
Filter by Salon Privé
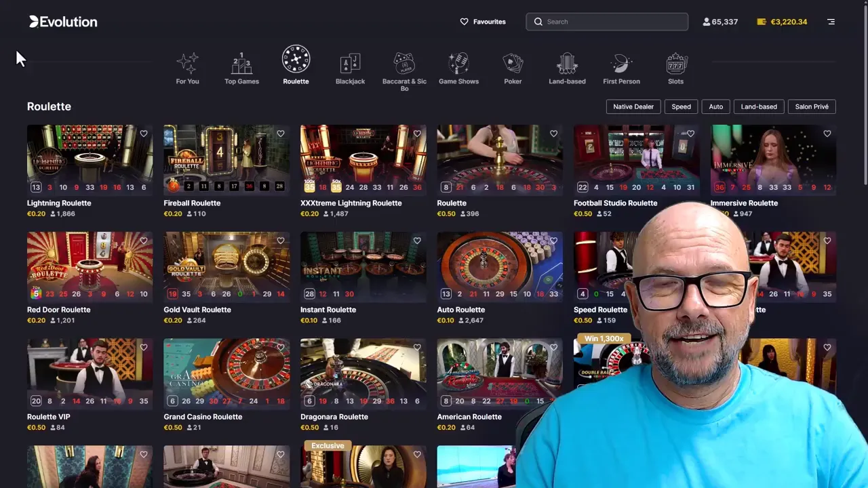pos(812,106)
